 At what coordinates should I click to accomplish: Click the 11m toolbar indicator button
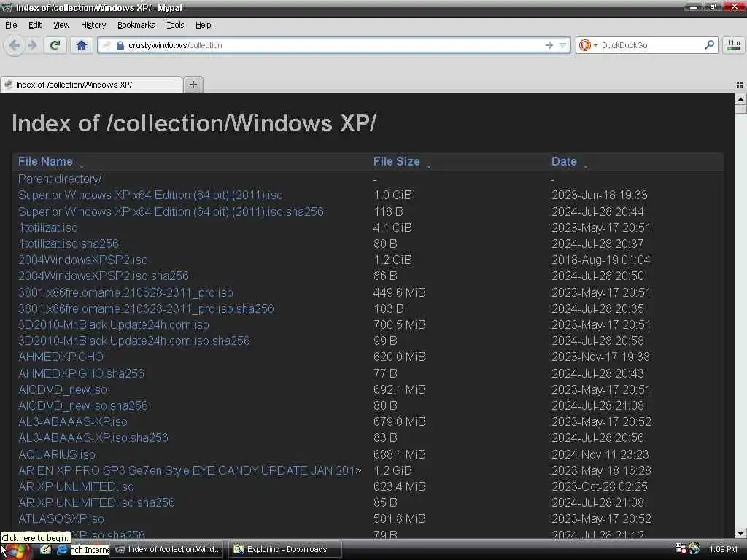point(734,45)
